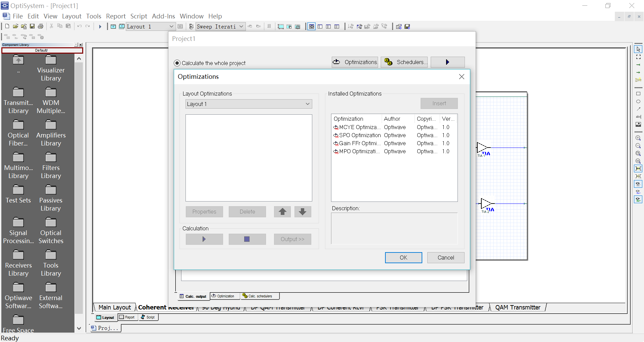644x342 pixels.
Task: Open the Sweep Iteration dropdown
Action: tap(220, 26)
